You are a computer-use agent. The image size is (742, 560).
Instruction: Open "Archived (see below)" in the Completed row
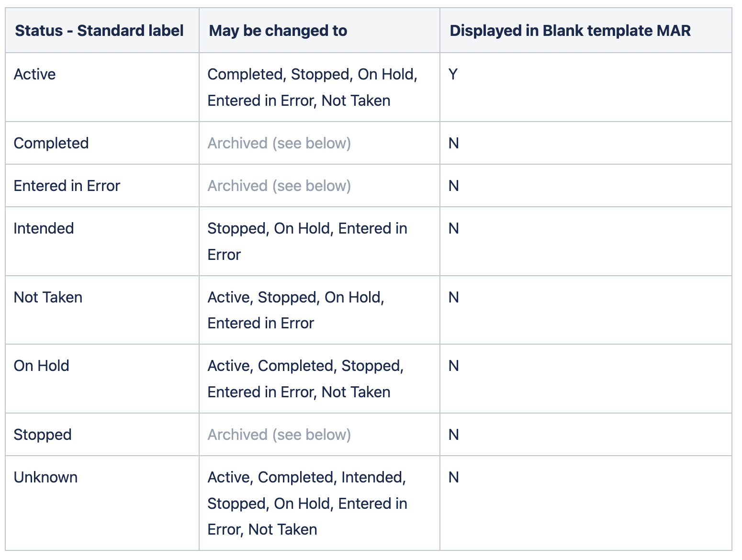tap(279, 143)
